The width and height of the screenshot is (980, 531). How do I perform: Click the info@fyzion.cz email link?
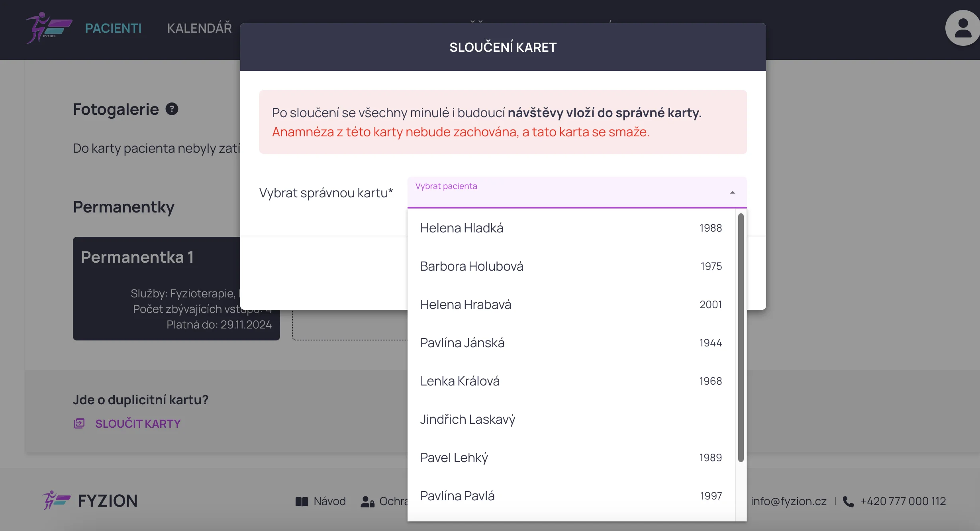pyautogui.click(x=788, y=501)
